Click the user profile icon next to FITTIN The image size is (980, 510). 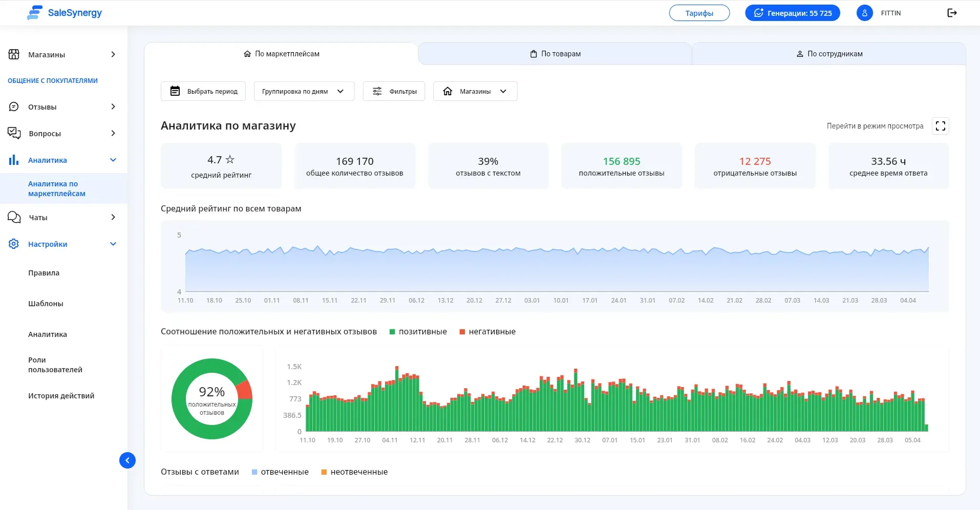865,12
